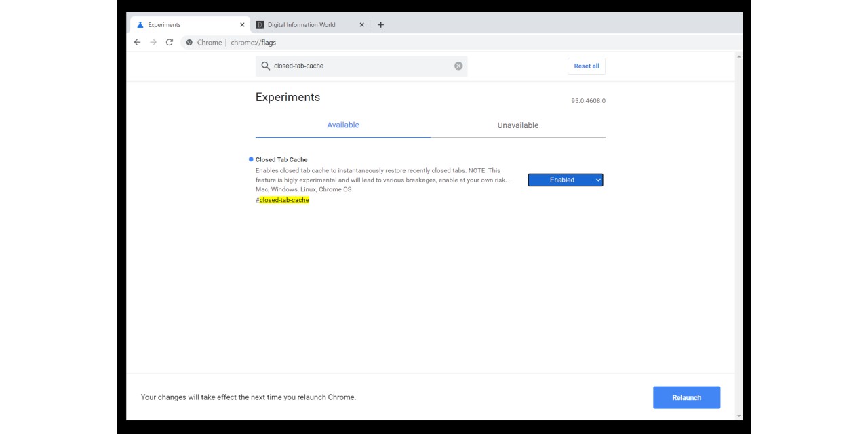Open the #closed-tab-cache anchor link
868x434 pixels.
282,200
